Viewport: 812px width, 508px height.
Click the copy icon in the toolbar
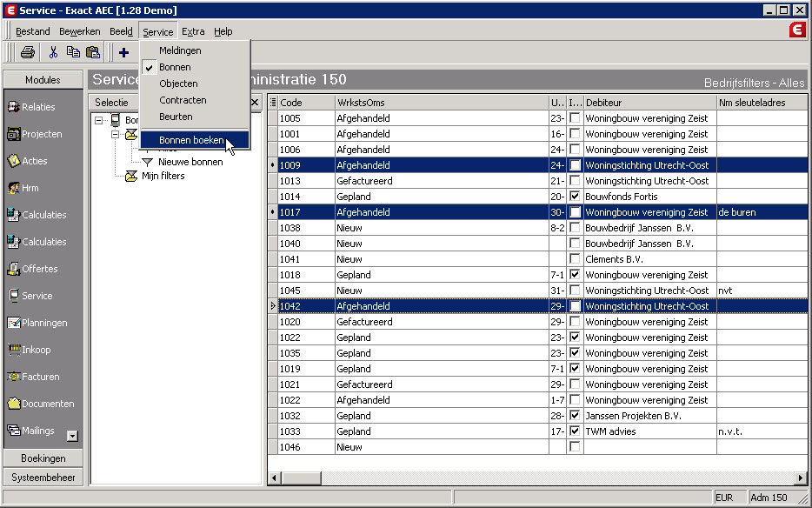(73, 52)
